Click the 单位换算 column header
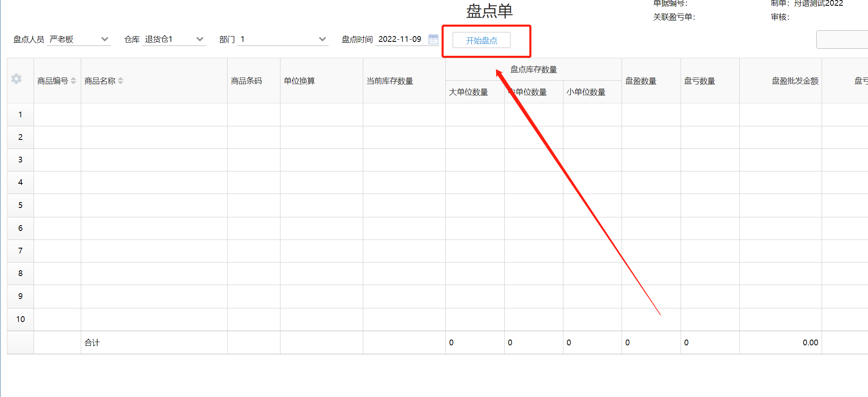 pyautogui.click(x=299, y=81)
